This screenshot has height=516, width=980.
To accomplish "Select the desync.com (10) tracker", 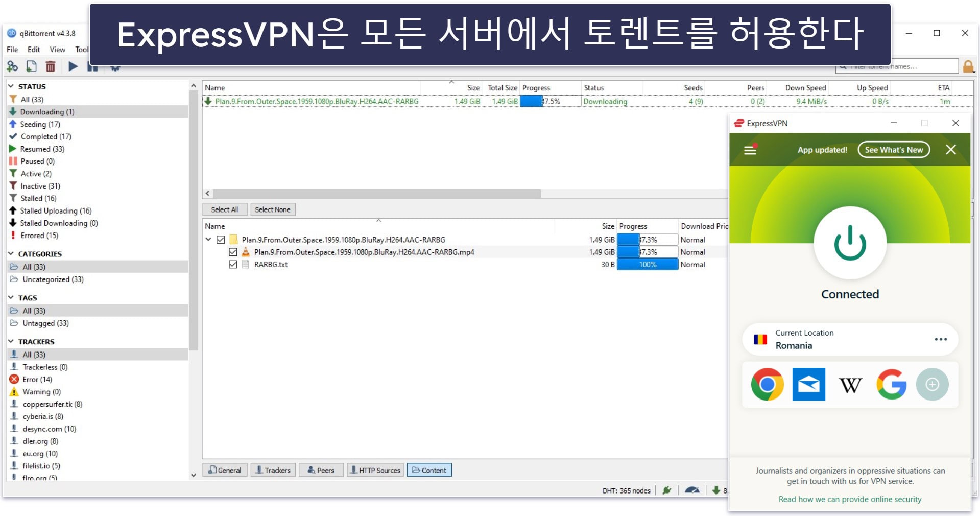I will tap(98, 429).
